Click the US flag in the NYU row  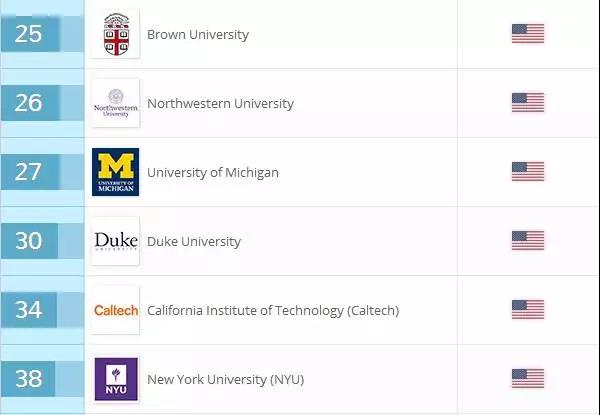[528, 379]
